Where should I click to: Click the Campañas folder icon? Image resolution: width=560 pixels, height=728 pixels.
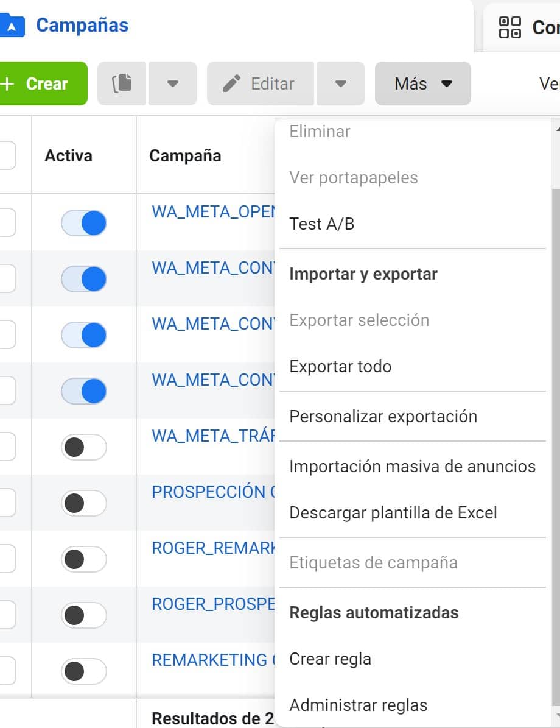pyautogui.click(x=12, y=26)
